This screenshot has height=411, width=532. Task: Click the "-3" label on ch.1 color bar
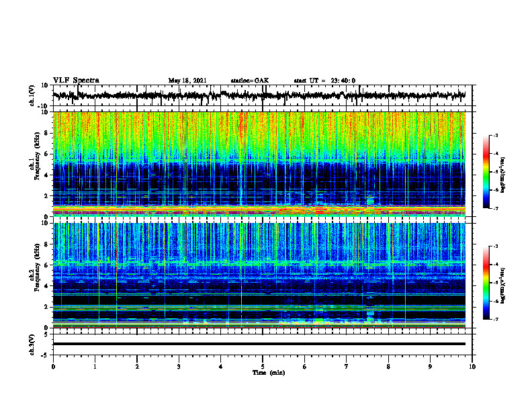coord(495,135)
